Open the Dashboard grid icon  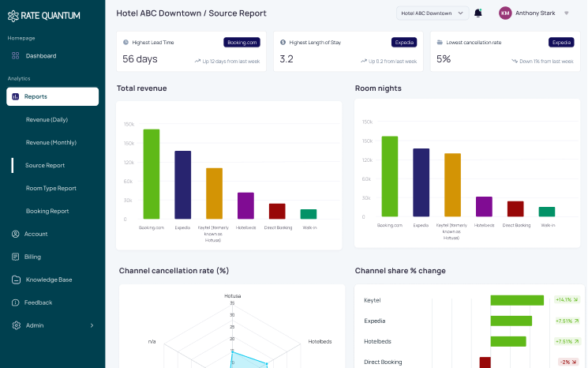(x=16, y=55)
